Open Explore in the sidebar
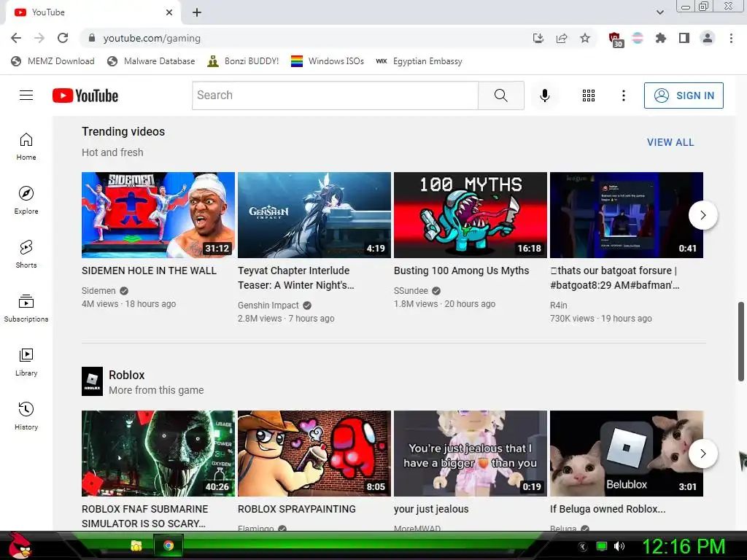Image resolution: width=747 pixels, height=560 pixels. pyautogui.click(x=26, y=201)
